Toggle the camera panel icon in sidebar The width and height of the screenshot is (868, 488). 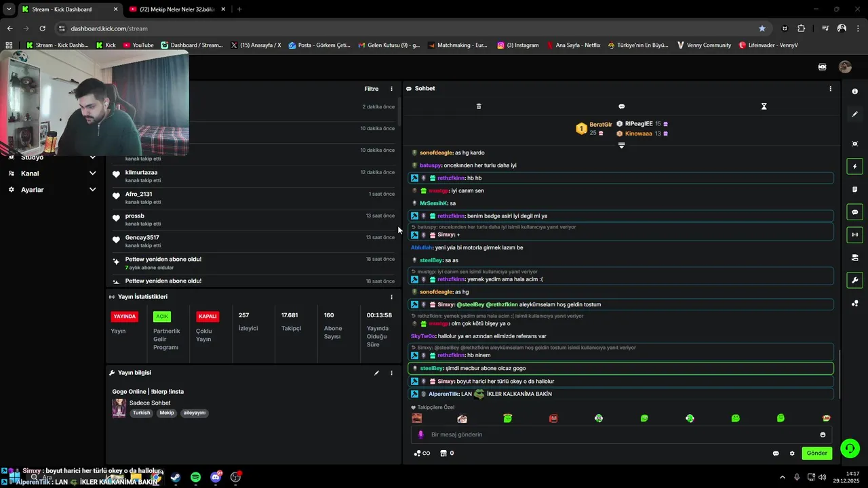coord(854,258)
